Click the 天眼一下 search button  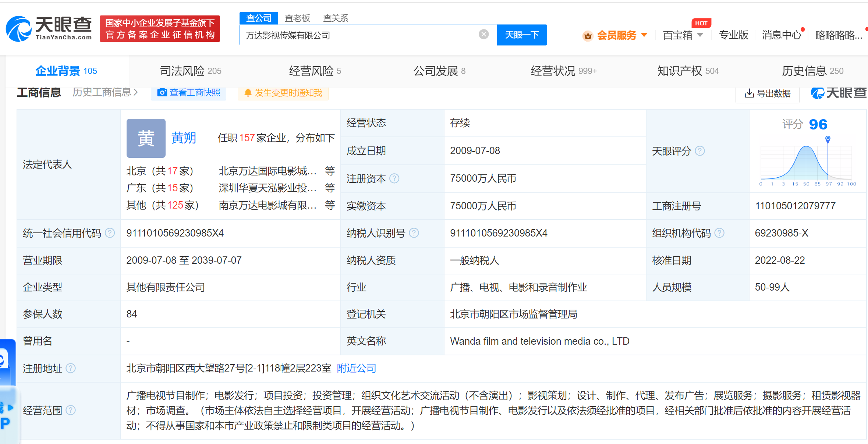point(521,35)
